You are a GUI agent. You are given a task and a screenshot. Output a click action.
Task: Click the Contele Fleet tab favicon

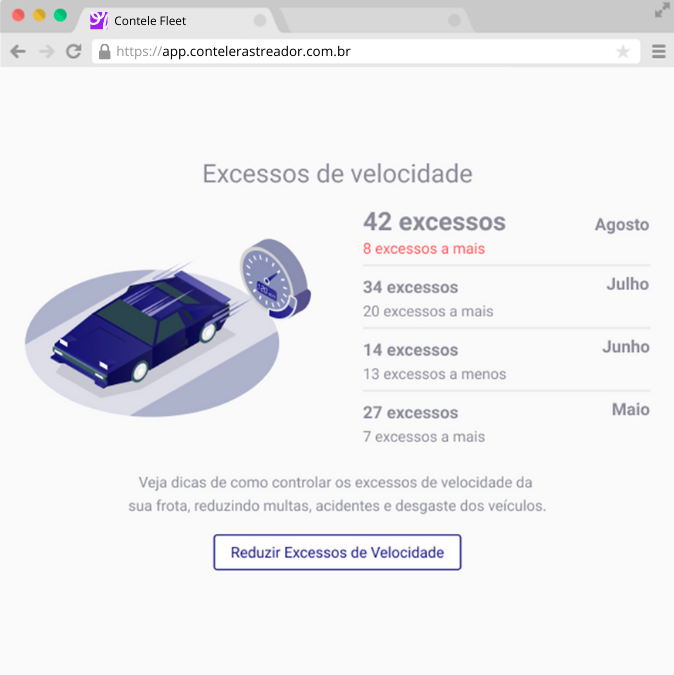coord(99,20)
